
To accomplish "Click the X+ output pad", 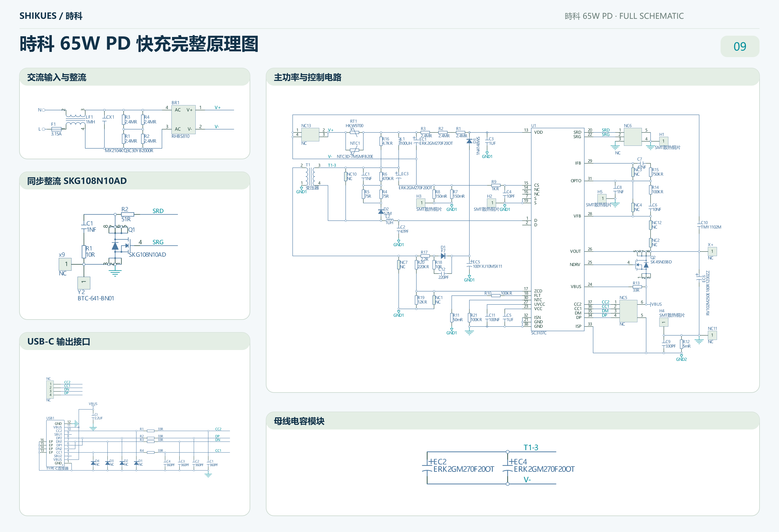I will (712, 251).
